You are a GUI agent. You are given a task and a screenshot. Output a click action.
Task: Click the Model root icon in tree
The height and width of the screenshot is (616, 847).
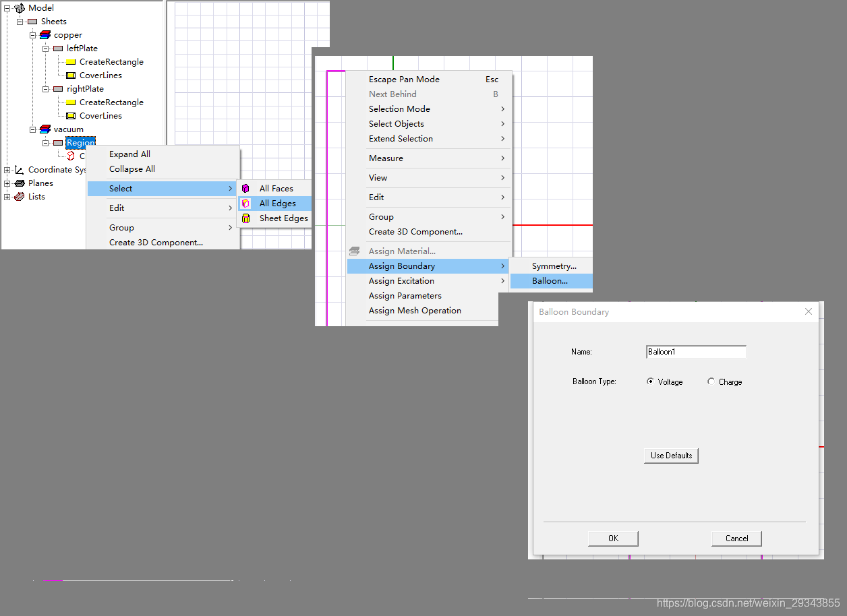pyautogui.click(x=20, y=8)
